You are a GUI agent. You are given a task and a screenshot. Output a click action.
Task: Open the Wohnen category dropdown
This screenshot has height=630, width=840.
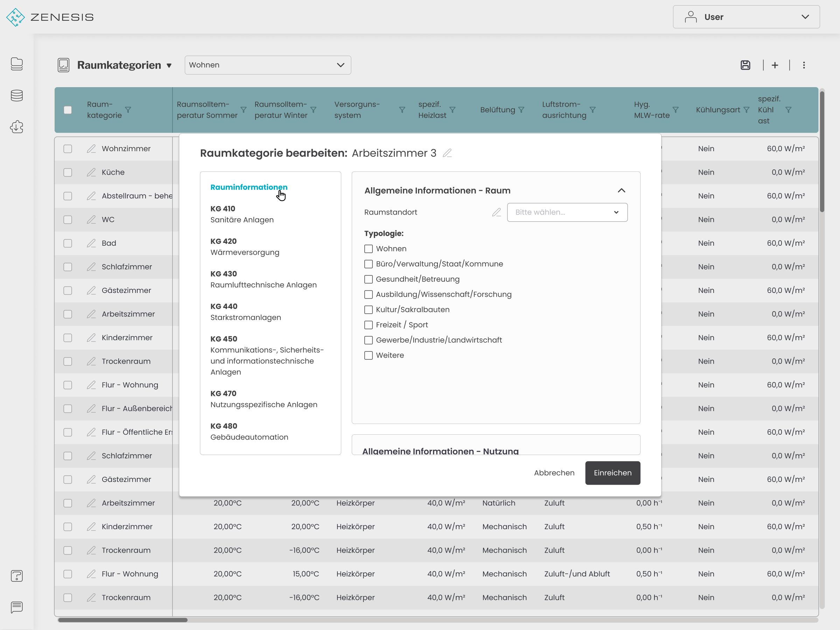[x=267, y=65]
